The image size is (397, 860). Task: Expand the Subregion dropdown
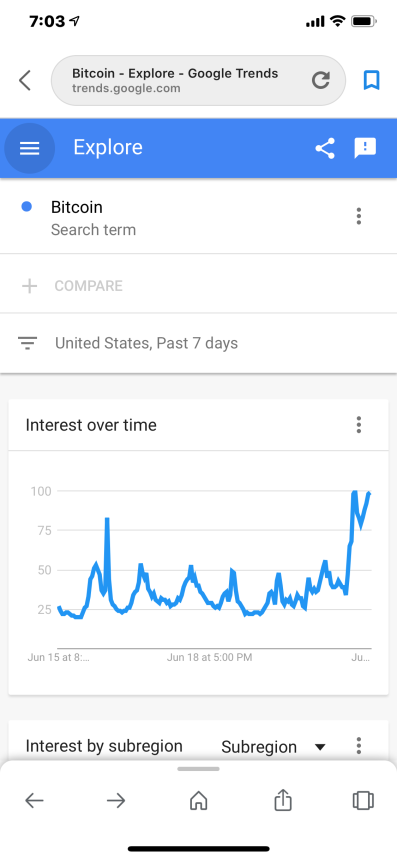[x=274, y=746]
